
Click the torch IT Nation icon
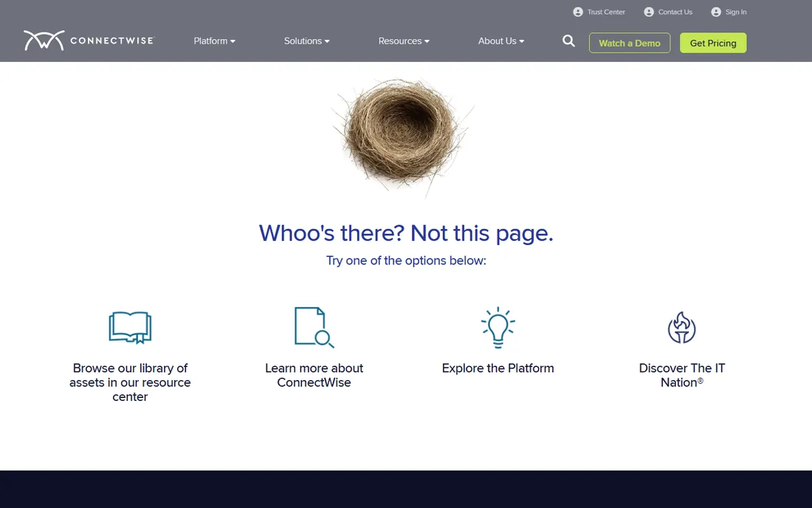(x=681, y=327)
